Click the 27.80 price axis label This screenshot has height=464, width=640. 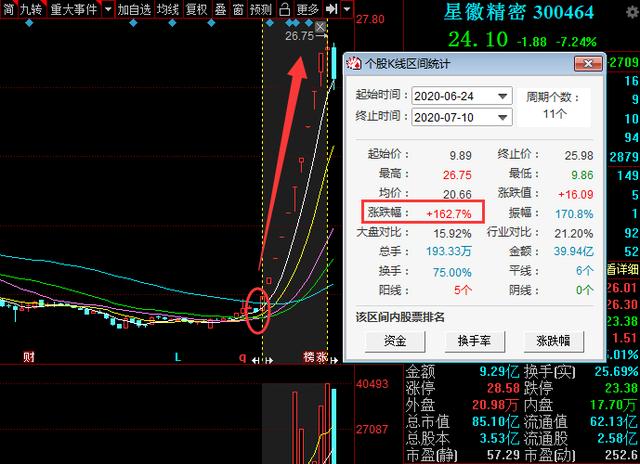pyautogui.click(x=370, y=19)
